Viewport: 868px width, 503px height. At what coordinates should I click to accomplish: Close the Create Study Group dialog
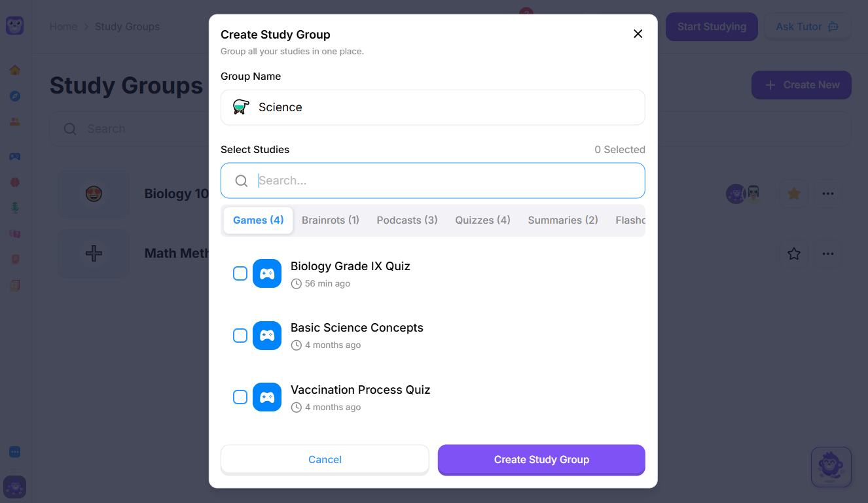pos(638,34)
